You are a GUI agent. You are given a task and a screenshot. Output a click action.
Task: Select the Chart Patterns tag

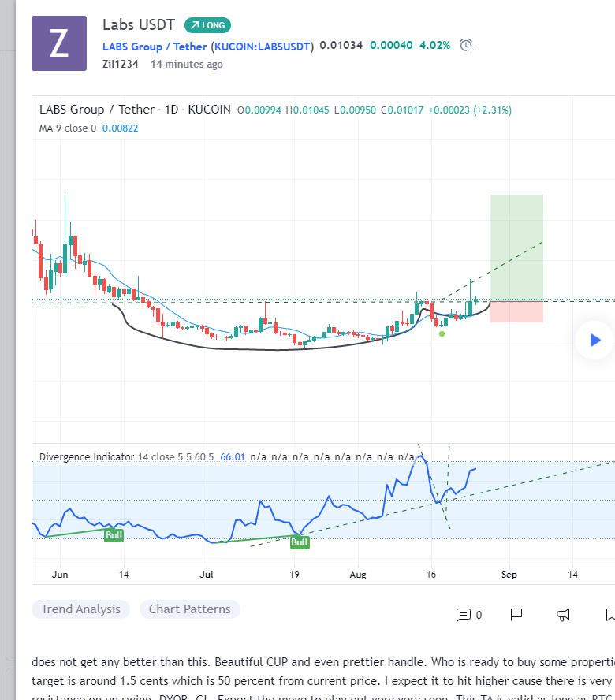(189, 609)
